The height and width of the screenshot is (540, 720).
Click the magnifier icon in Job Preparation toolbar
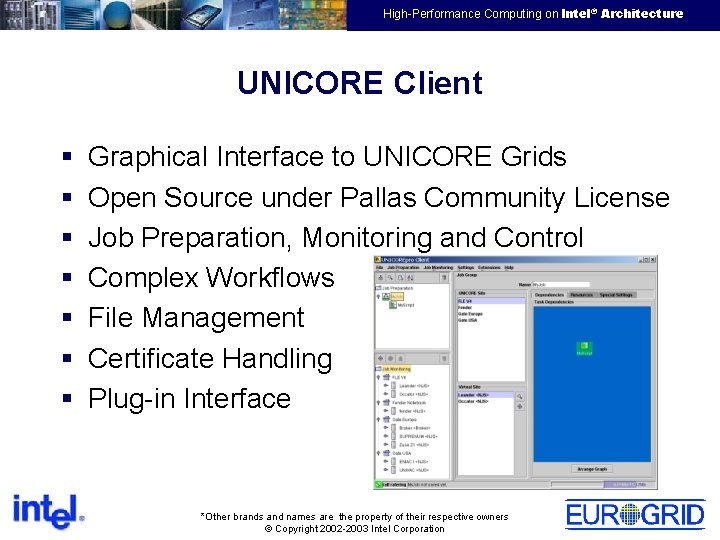pos(390,277)
